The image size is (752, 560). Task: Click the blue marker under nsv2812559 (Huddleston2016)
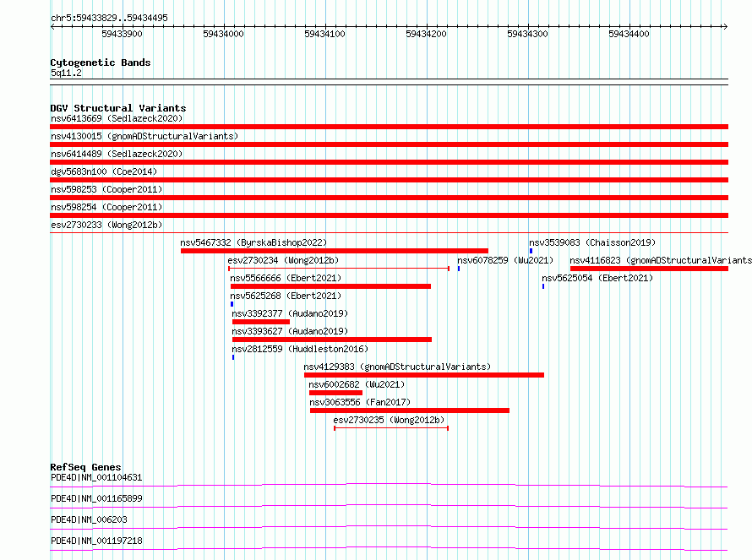pyautogui.click(x=233, y=357)
